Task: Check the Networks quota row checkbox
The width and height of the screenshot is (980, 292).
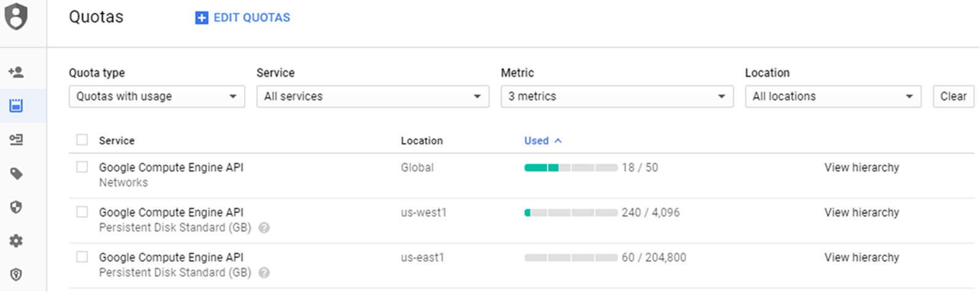Action: tap(82, 167)
